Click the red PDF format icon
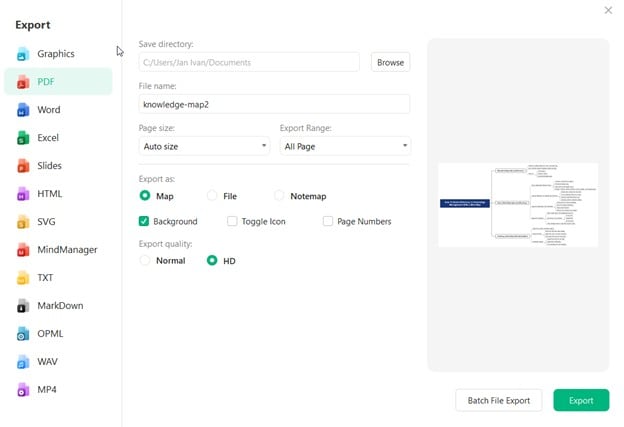The height and width of the screenshot is (427, 624). [x=23, y=82]
